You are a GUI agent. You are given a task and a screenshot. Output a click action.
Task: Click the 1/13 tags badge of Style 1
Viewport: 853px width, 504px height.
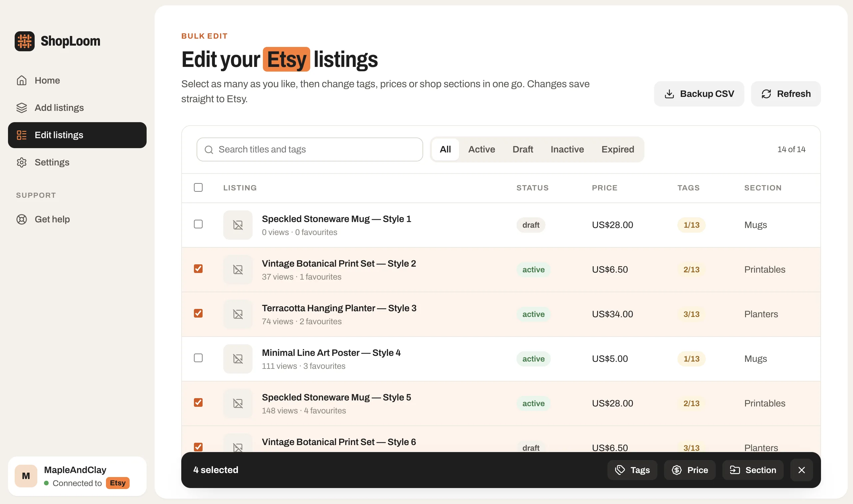coord(691,225)
